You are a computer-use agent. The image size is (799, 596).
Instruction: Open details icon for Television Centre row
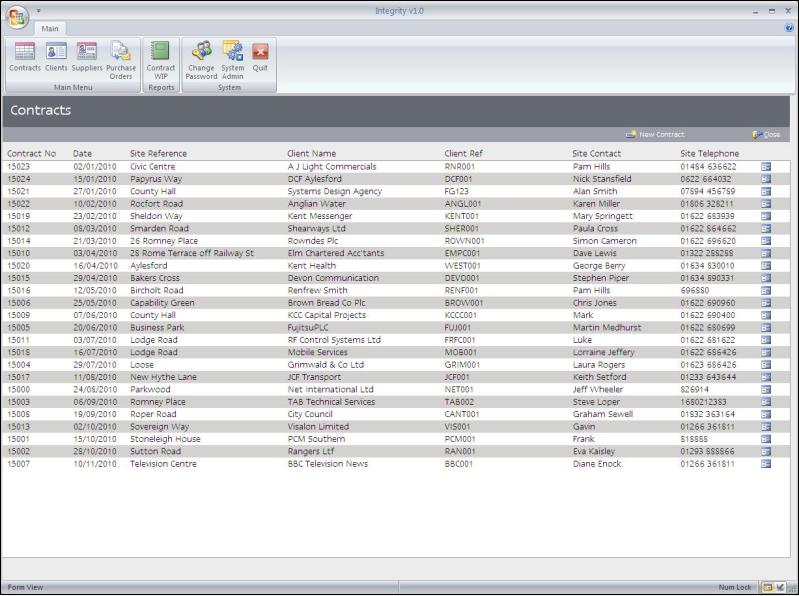click(766, 464)
